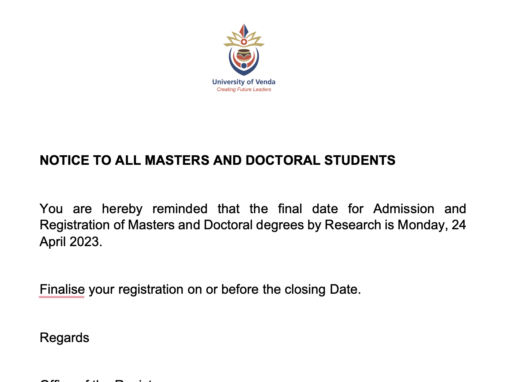This screenshot has width=510, height=382.
Task: Click the clay pot inside the crest
Action: (x=244, y=54)
